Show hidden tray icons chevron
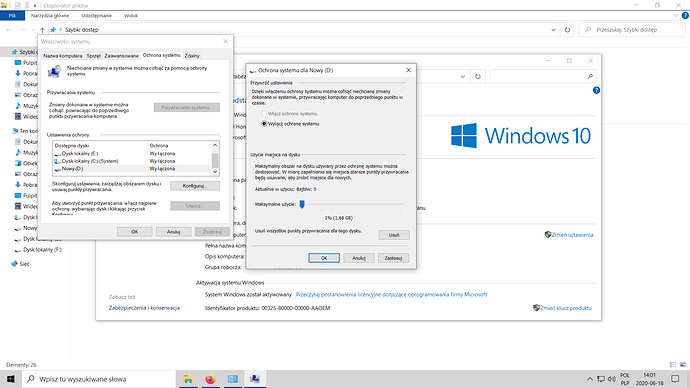 (589, 379)
